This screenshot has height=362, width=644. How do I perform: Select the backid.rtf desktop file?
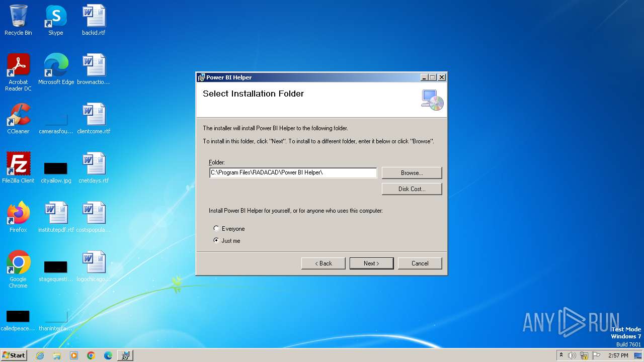click(94, 20)
